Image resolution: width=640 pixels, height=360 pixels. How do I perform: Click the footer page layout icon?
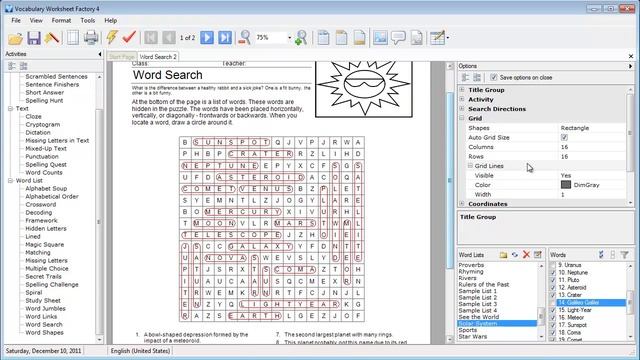point(359,38)
